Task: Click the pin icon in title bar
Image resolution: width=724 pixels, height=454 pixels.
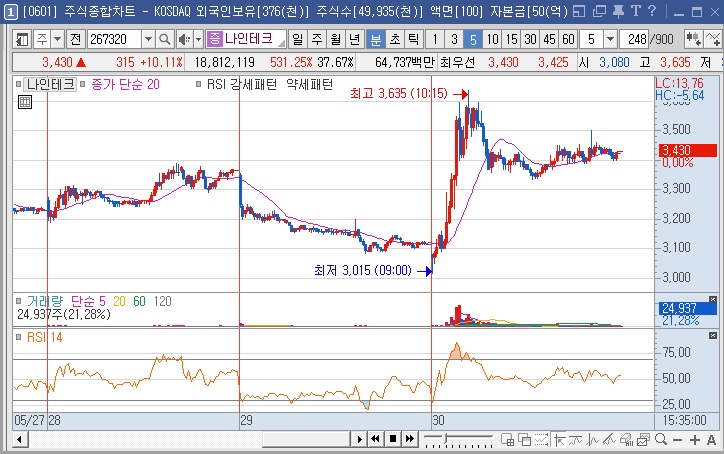Action: pyautogui.click(x=618, y=11)
